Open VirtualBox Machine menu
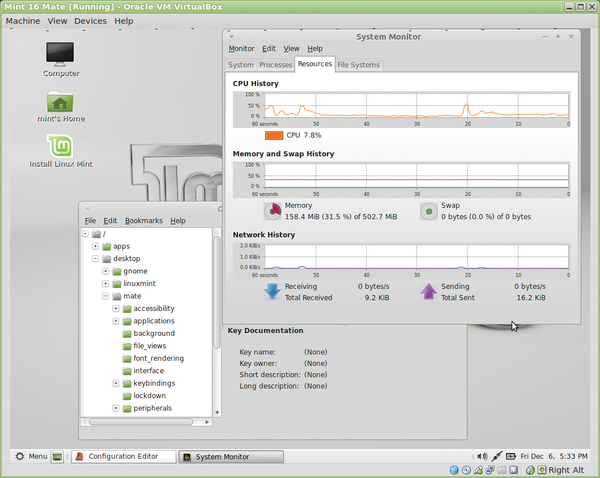Screen dimensions: 600x478 (23, 21)
